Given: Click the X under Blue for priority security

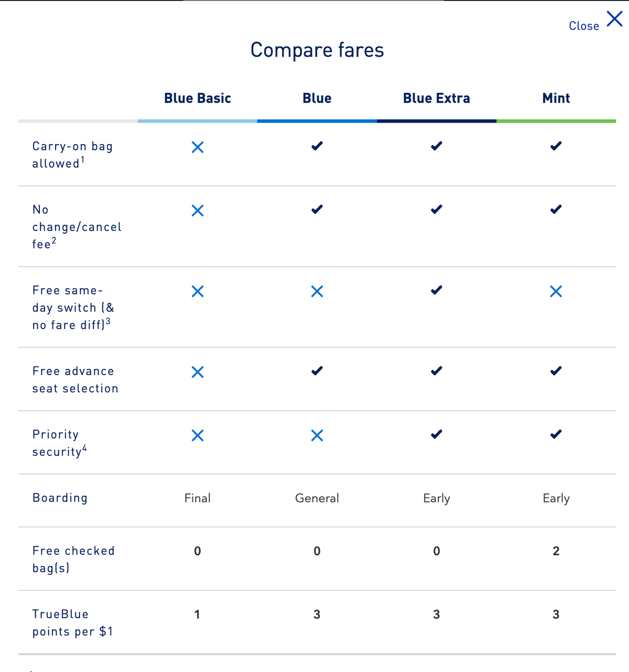Looking at the screenshot, I should point(317,435).
